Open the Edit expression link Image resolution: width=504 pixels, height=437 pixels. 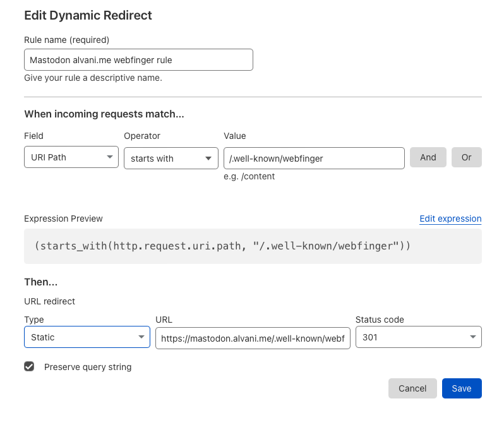click(x=450, y=218)
